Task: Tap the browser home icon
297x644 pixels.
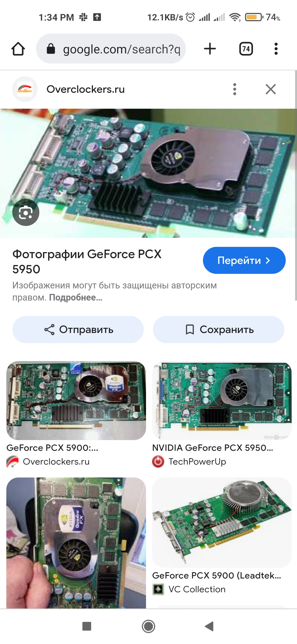Action: point(18,49)
